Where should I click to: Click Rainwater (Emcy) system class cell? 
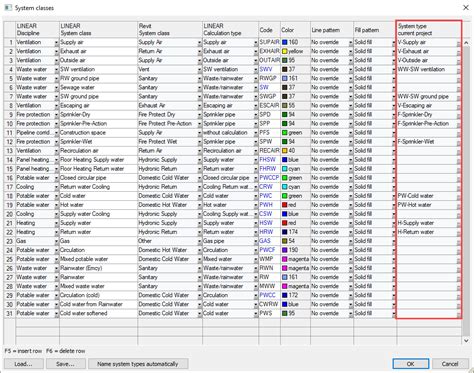98,268
